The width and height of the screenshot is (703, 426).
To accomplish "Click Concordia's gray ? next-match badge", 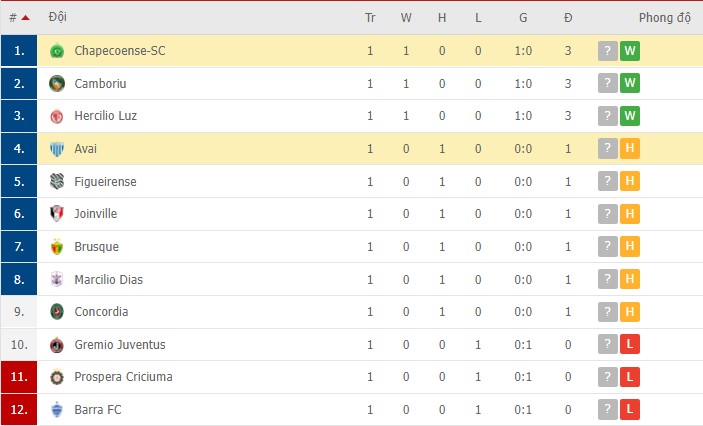I will click(607, 312).
